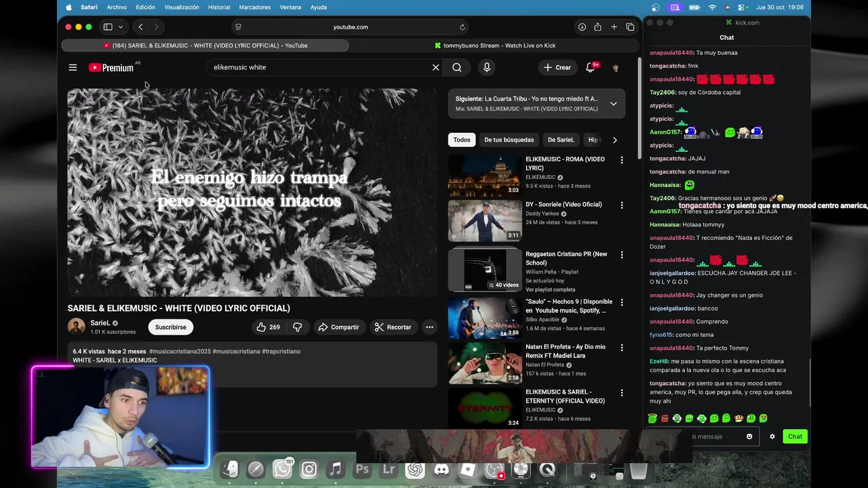Open emoji picker in Kick chat input

pos(749,436)
